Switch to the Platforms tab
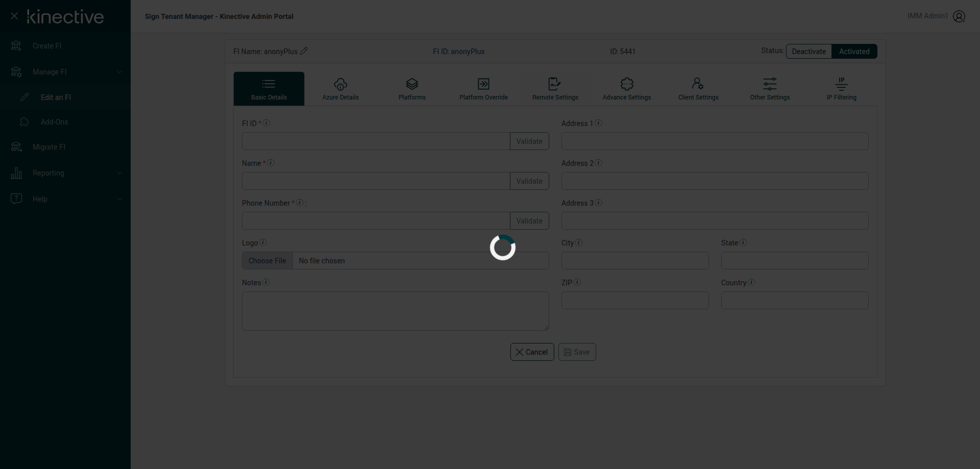Image resolution: width=980 pixels, height=469 pixels. tap(412, 89)
